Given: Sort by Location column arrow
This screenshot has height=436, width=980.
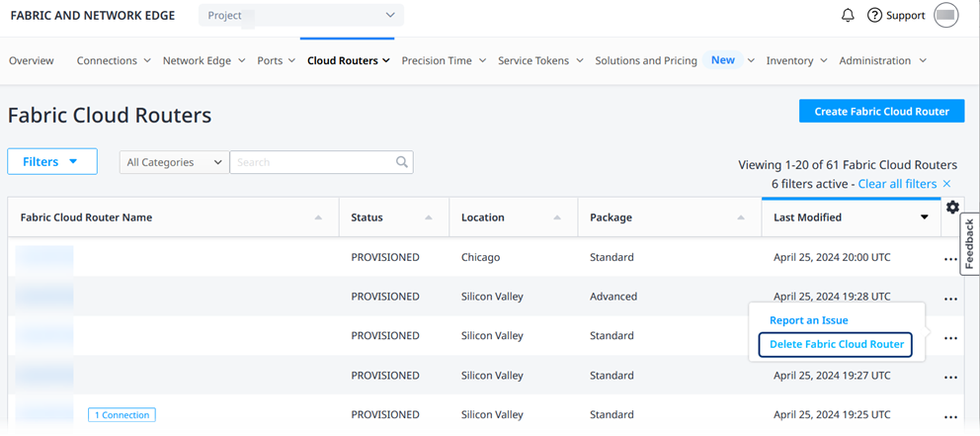Looking at the screenshot, I should pyautogui.click(x=557, y=218).
